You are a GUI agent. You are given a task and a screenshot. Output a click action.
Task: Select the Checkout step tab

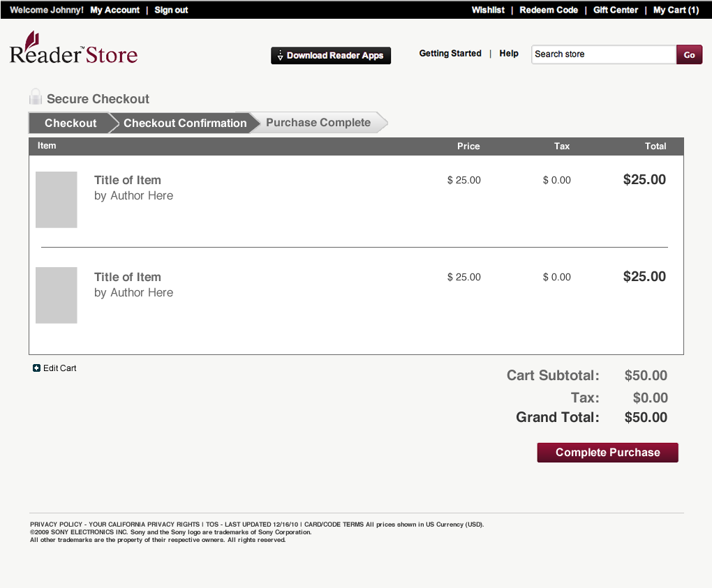(71, 123)
